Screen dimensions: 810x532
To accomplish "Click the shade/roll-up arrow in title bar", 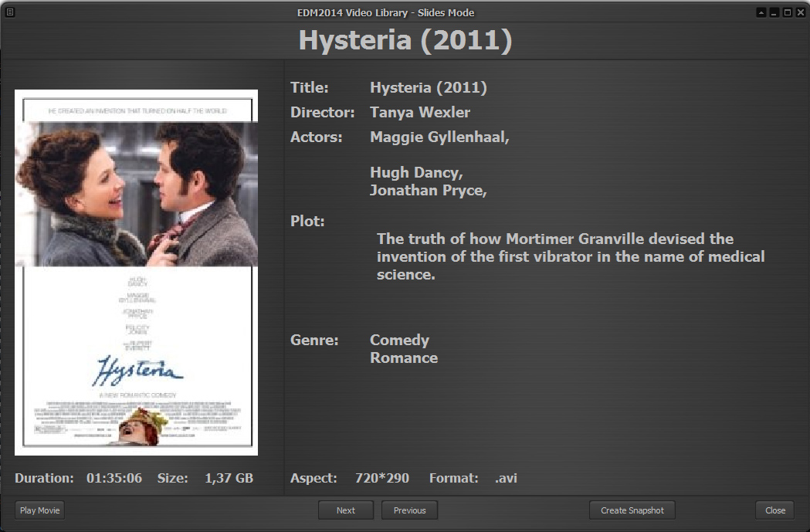I will 761,12.
